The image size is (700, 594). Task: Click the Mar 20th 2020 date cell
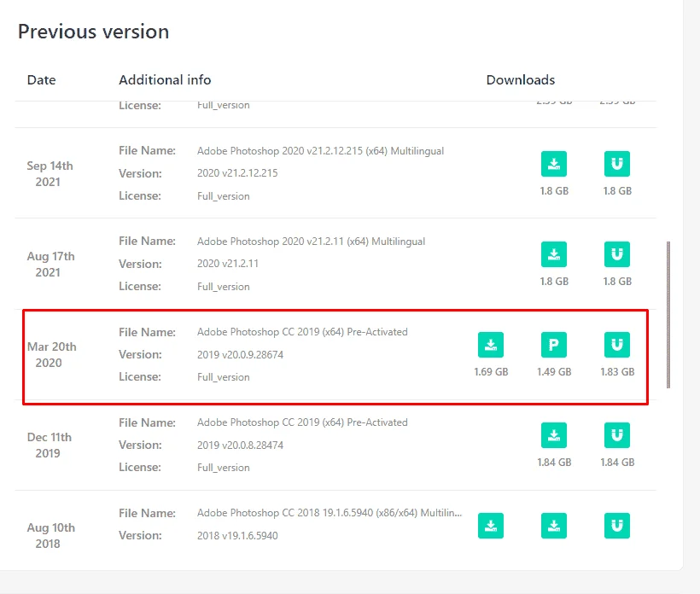coord(51,354)
